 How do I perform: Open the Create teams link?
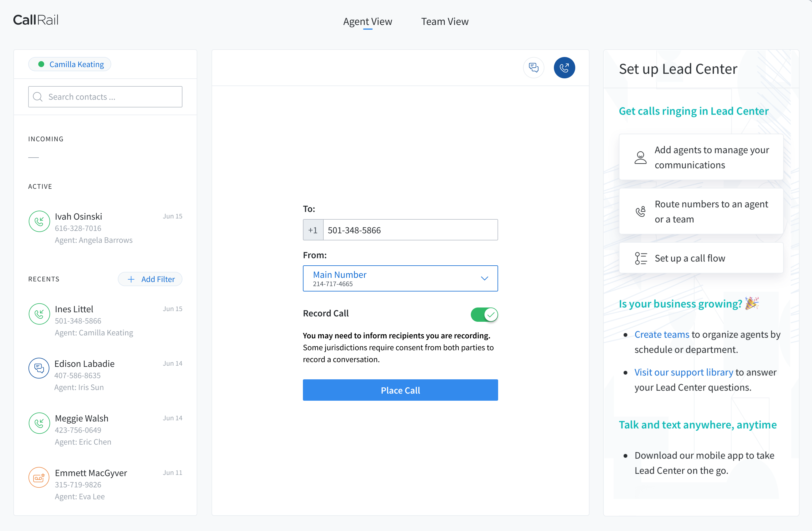662,335
